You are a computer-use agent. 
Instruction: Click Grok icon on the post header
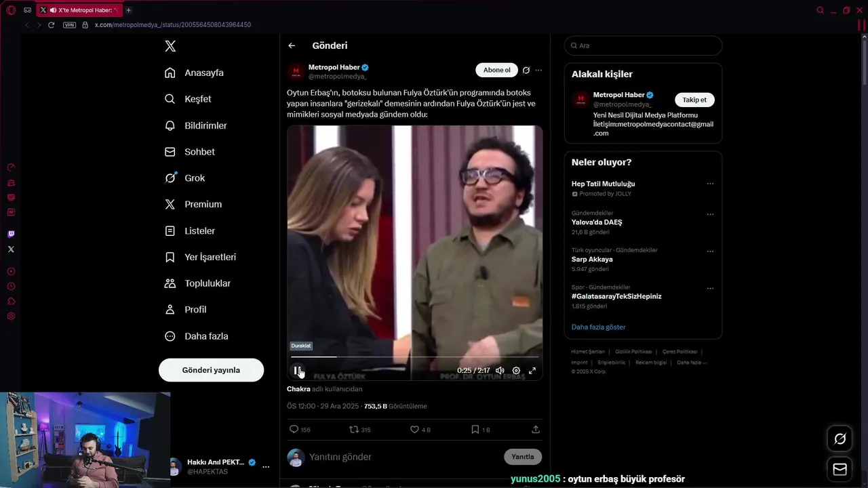coord(526,70)
